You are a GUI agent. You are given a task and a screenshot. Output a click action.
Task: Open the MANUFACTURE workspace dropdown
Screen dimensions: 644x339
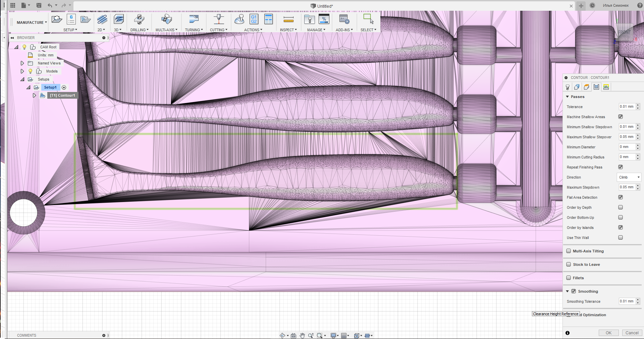point(32,22)
